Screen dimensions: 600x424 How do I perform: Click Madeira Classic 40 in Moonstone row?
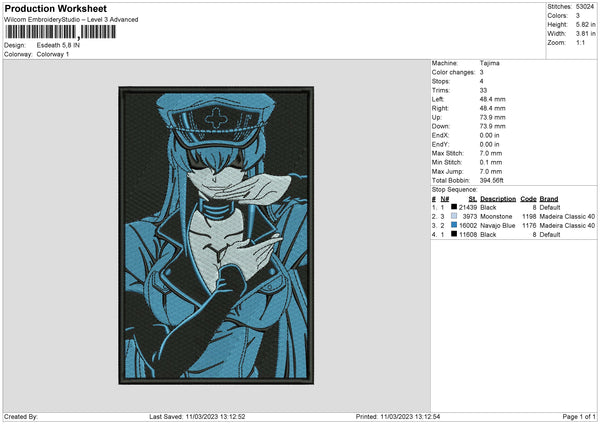[x=567, y=217]
